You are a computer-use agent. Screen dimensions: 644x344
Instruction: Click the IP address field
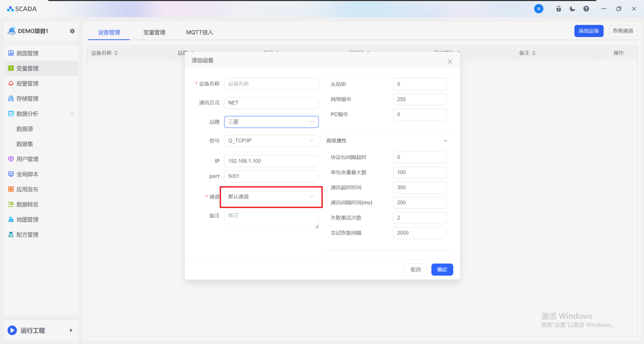271,161
